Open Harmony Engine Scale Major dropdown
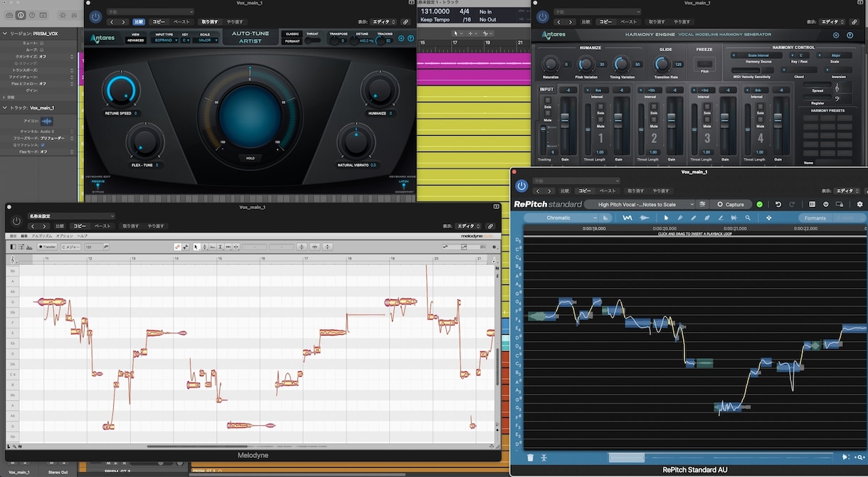The width and height of the screenshot is (868, 477). (835, 55)
